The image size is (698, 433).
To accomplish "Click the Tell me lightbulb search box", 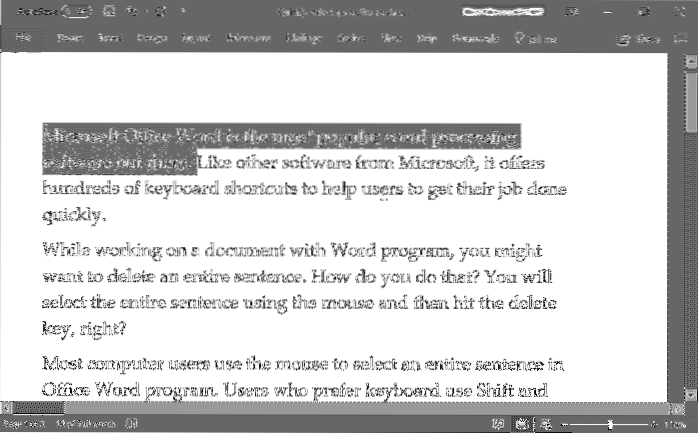I will (x=536, y=38).
